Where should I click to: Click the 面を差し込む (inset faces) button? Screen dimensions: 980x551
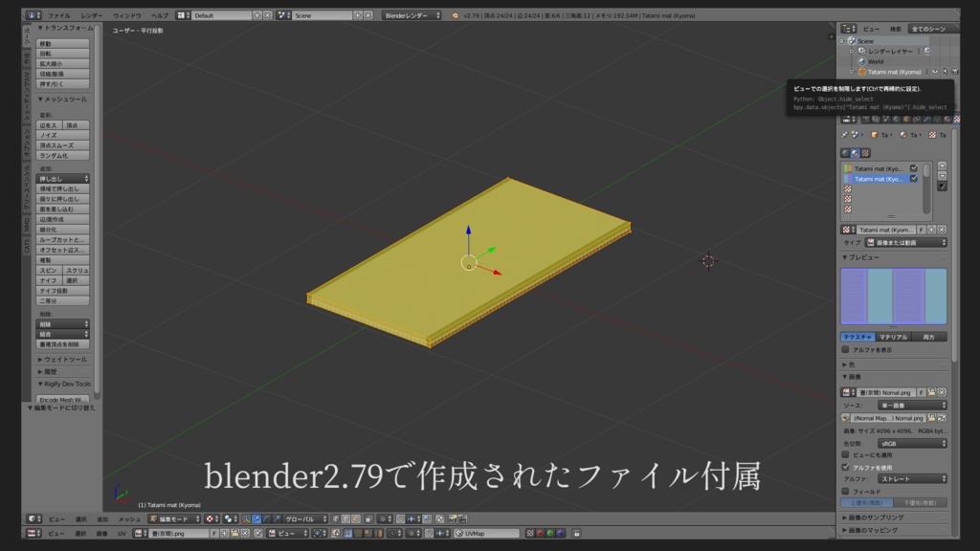coord(62,209)
